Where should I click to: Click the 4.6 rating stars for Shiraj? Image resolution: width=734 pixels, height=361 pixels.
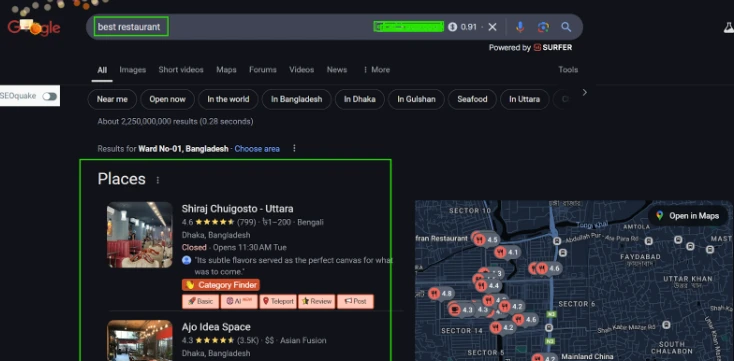[x=214, y=222]
